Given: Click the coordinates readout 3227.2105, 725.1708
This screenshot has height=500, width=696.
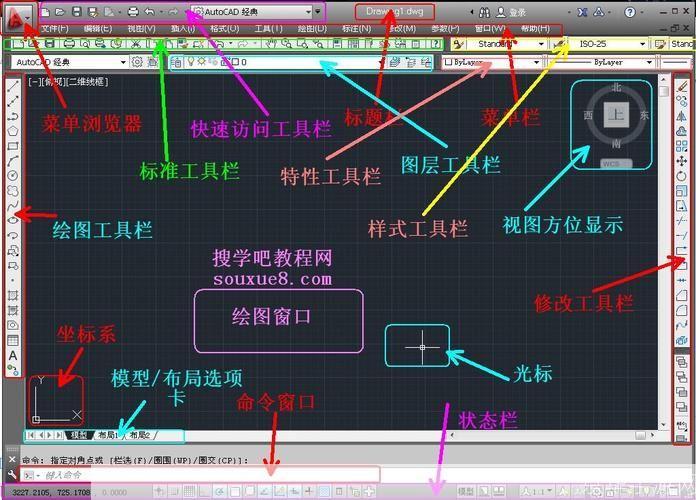Looking at the screenshot, I should (x=51, y=492).
